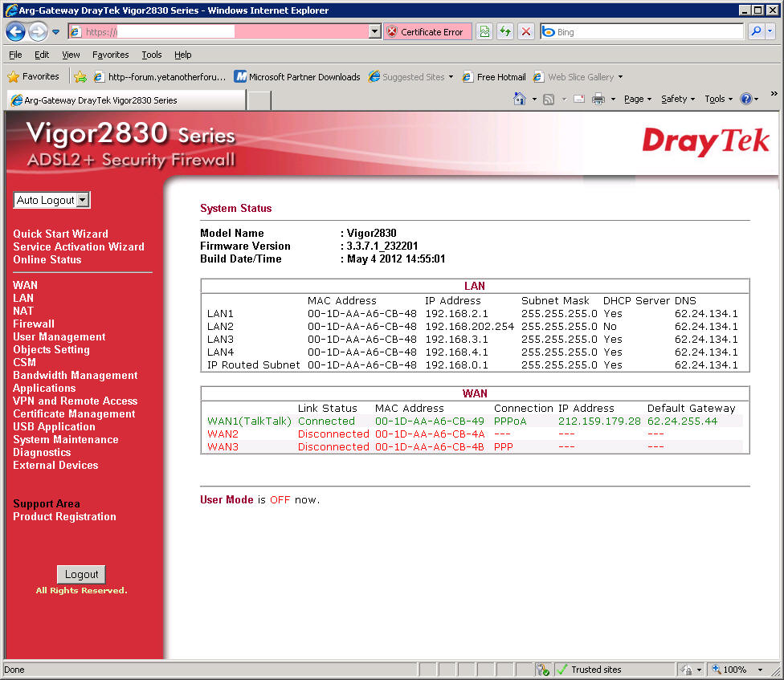Expand Objects Setting menu in sidebar

tap(51, 350)
